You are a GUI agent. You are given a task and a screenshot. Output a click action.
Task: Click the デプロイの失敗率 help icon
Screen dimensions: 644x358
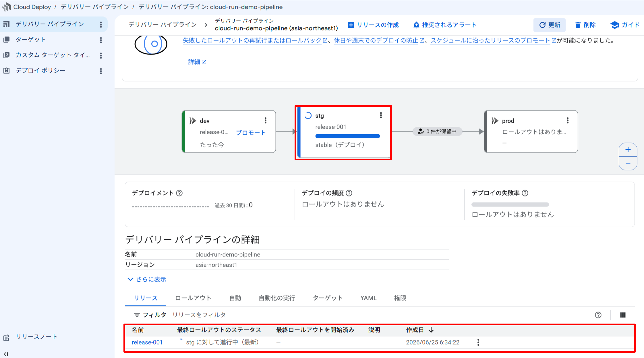(x=525, y=193)
